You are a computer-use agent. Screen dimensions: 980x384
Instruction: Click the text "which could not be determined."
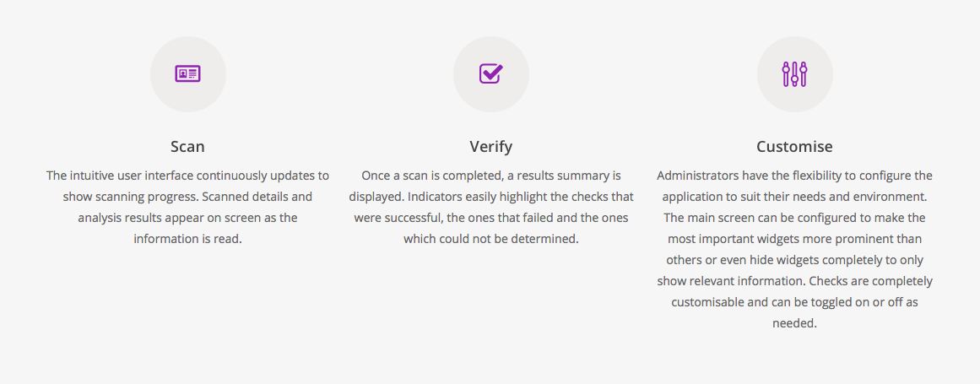click(490, 239)
